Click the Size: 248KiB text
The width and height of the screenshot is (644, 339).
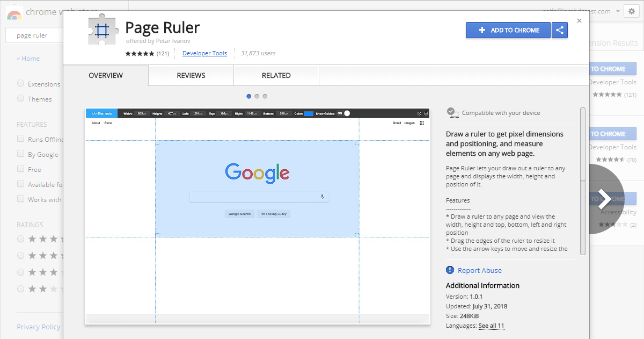coord(462,316)
